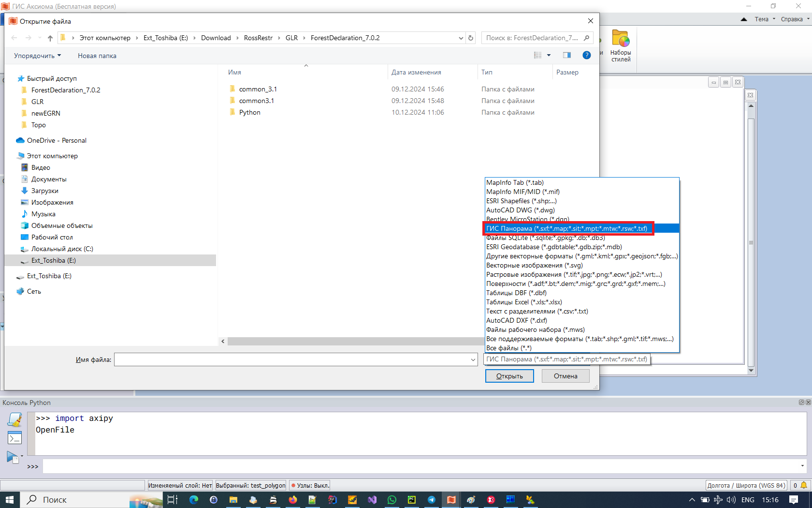Click the console prompt window icon
This screenshot has height=508, width=812.
(x=14, y=438)
